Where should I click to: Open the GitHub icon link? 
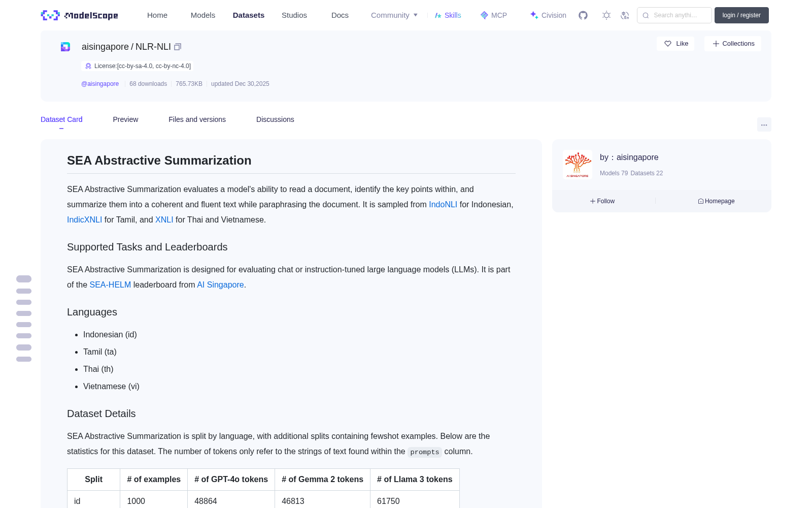583,15
